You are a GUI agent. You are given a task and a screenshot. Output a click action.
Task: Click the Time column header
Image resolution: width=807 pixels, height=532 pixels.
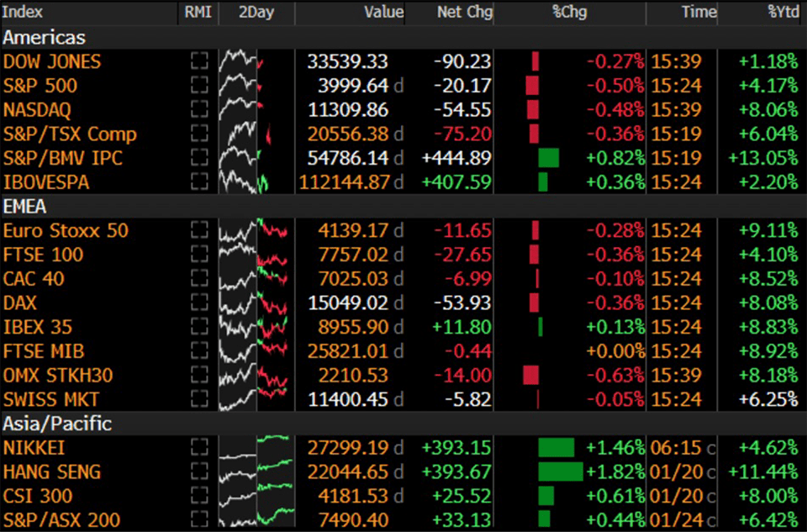[699, 12]
